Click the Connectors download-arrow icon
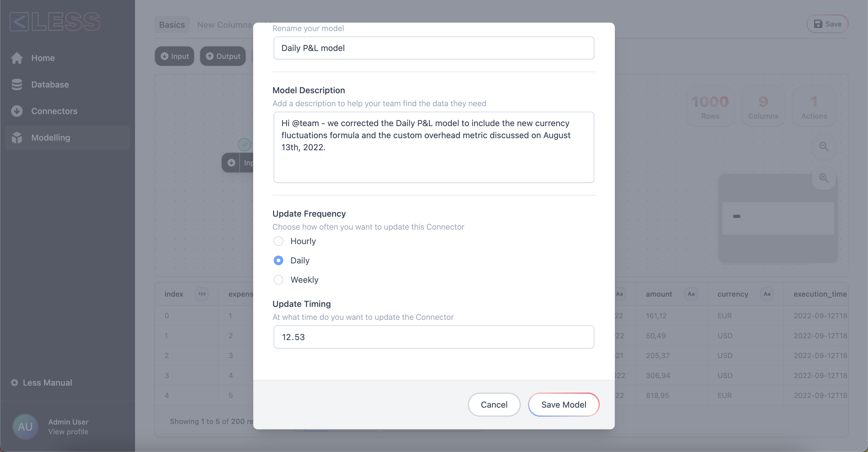868x452 pixels. pos(17,111)
